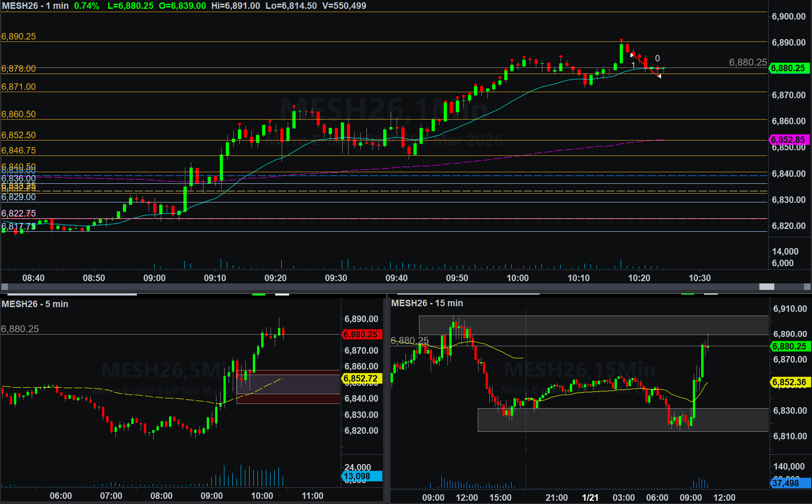Click the upper white triangle trade marker

click(632, 55)
